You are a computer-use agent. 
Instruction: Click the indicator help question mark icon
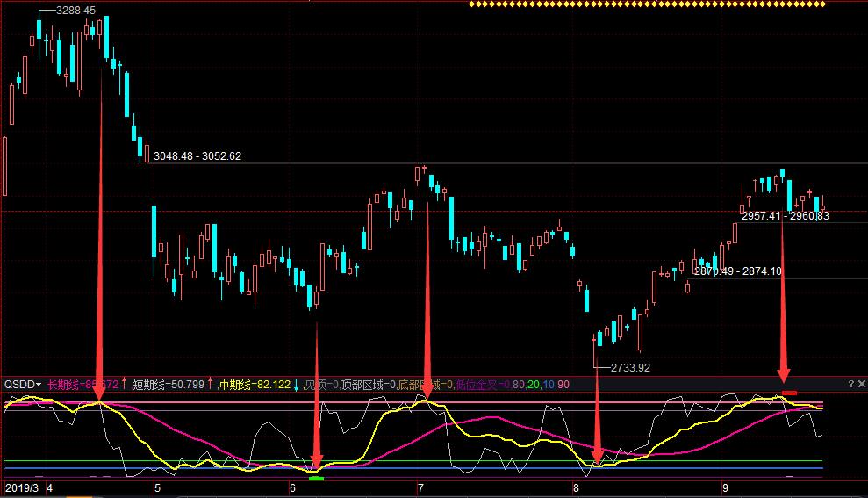click(x=850, y=384)
